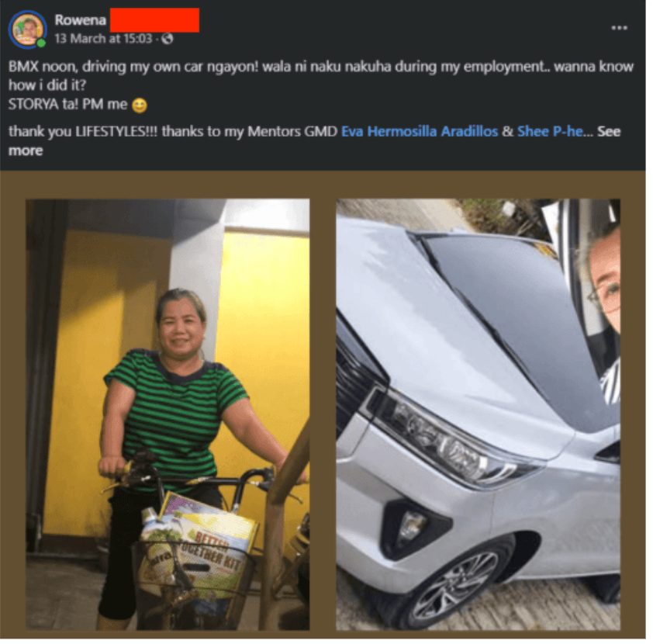Open the silver car photo
The image size is (653, 644).
tap(478, 414)
